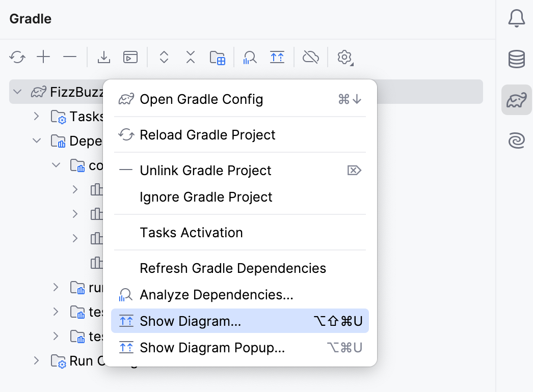This screenshot has height=392, width=533.
Task: Link a new Gradle project with plus icon
Action: [44, 57]
